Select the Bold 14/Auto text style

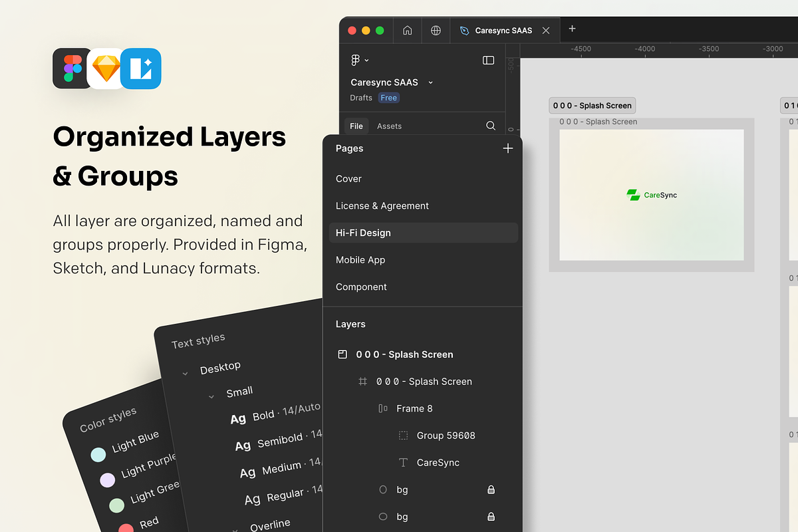(275, 413)
